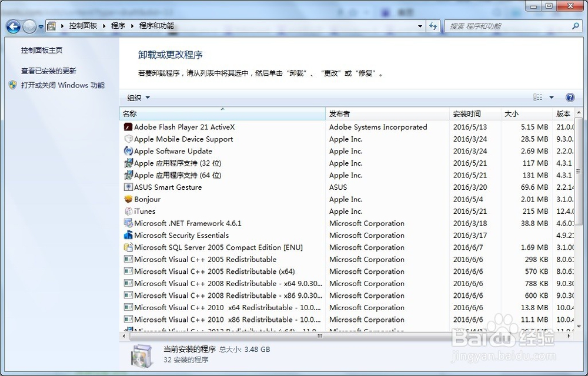Viewport: 588px width, 376px height.
Task: Click the ASUS publisher cell
Action: pos(338,187)
